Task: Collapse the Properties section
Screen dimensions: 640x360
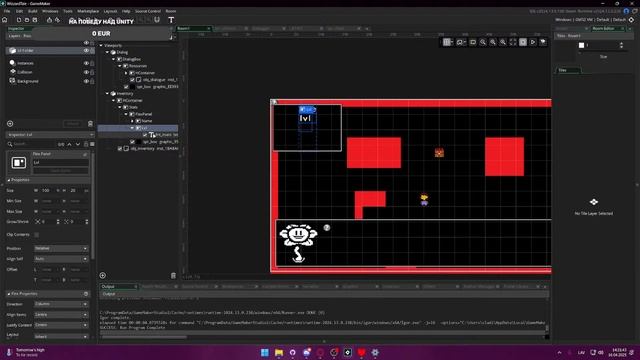Action: tap(9, 180)
